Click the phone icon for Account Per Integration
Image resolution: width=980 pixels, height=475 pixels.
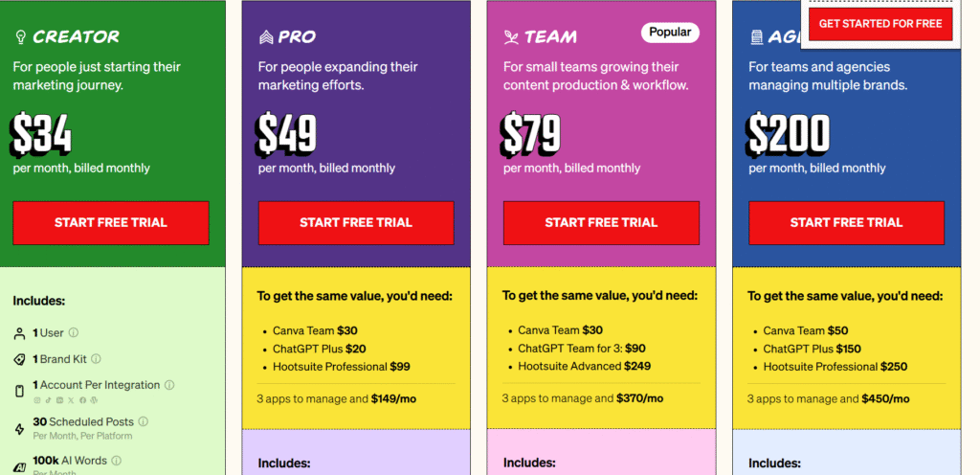pos(19,392)
